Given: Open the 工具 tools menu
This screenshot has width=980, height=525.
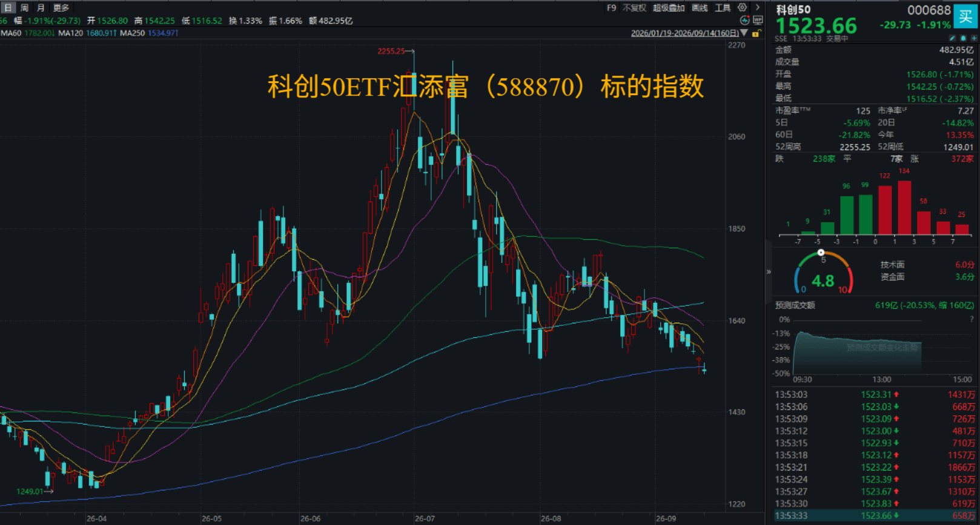Looking at the screenshot, I should tap(723, 8).
